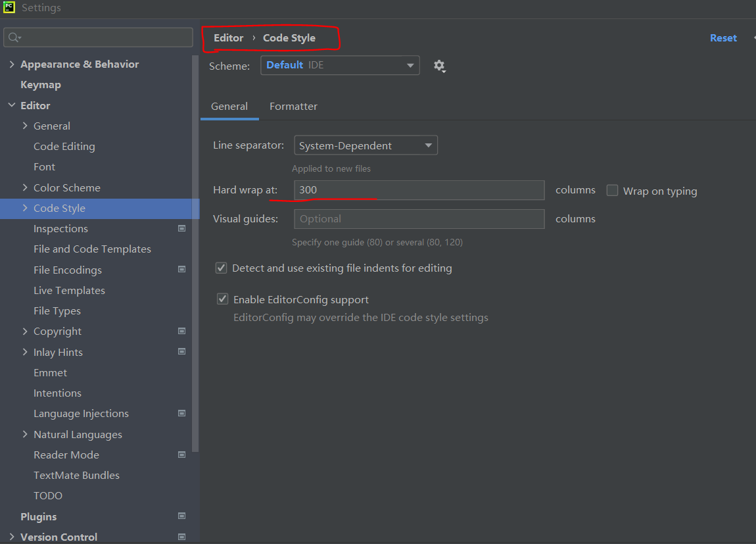Viewport: 756px width, 544px height.
Task: Click project-level icon beside Plugins
Action: point(181,516)
